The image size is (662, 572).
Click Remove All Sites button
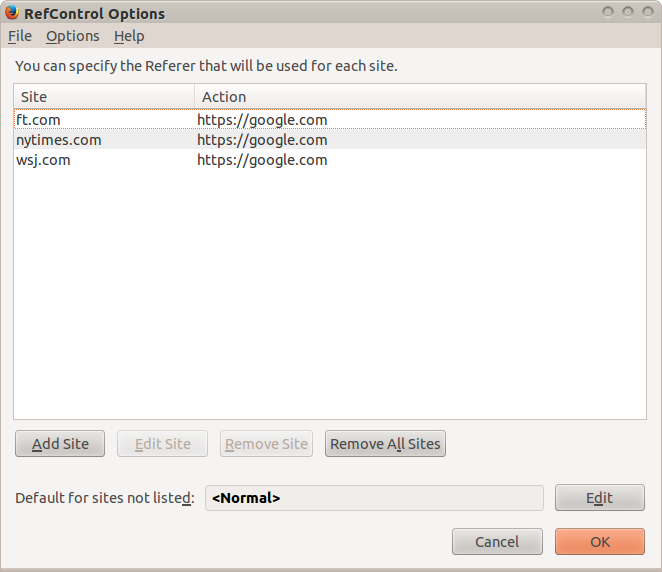(x=385, y=444)
